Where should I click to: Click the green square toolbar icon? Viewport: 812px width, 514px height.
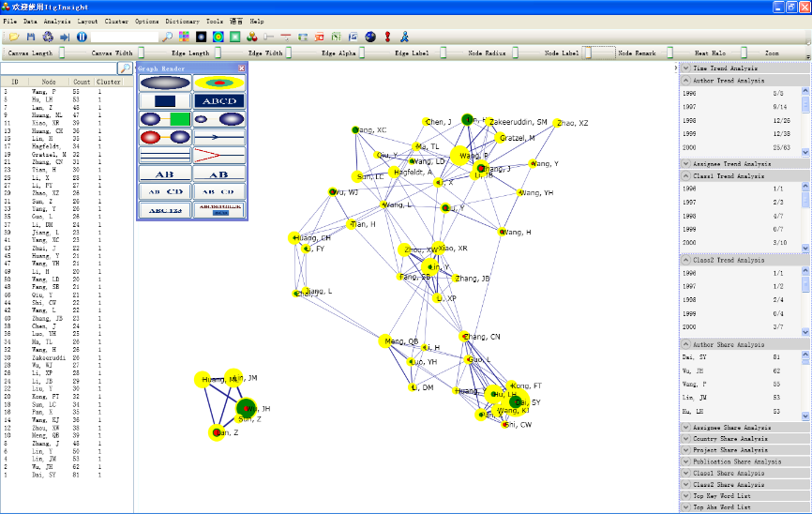pos(235,37)
